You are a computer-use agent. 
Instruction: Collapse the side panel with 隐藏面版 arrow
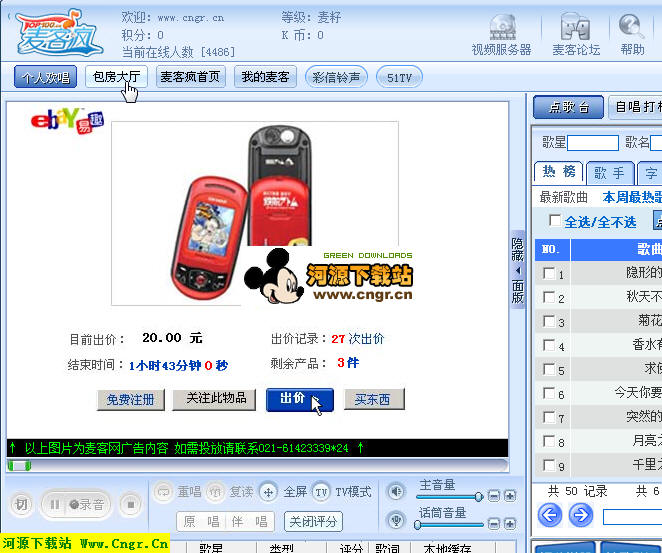pyautogui.click(x=518, y=270)
